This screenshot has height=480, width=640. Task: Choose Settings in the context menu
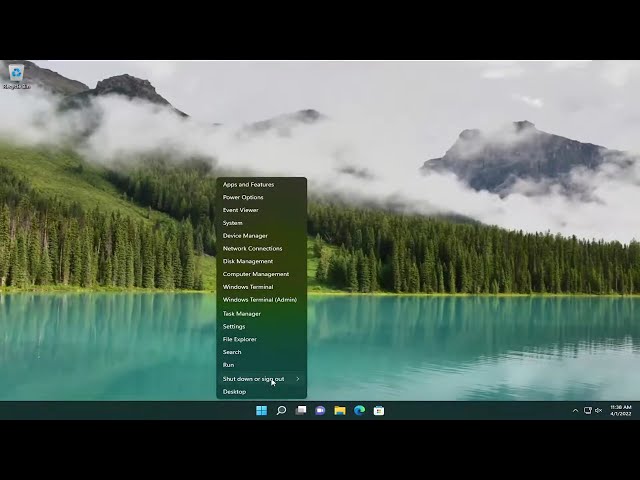(x=261, y=327)
